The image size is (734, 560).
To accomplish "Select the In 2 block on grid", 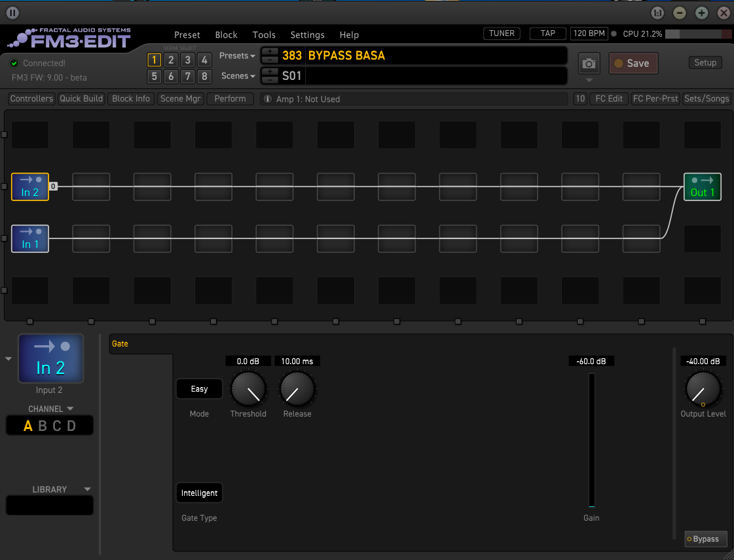I will click(30, 187).
